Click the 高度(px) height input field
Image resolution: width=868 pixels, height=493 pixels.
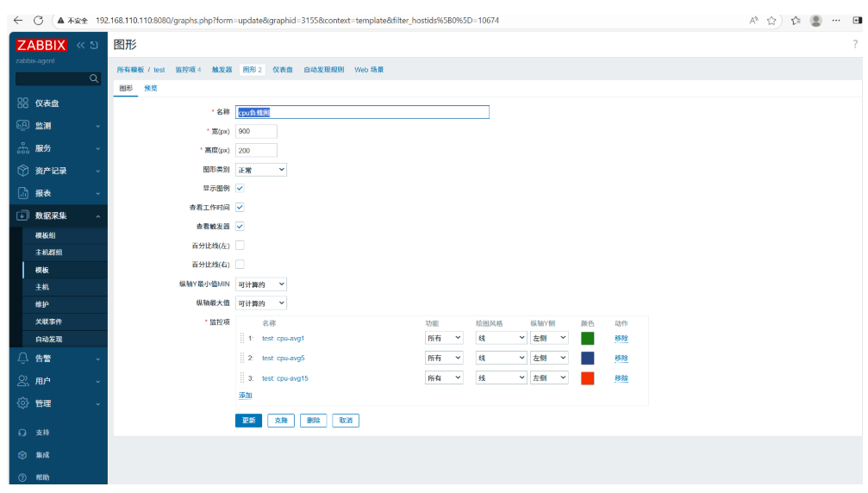point(256,151)
